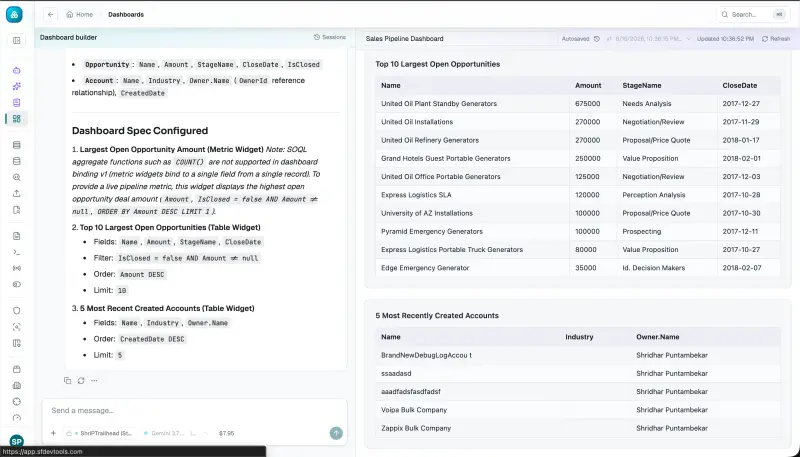Edit the Sales Pipeline Dashboard title field
This screenshot has width=800, height=457.
click(x=461, y=39)
